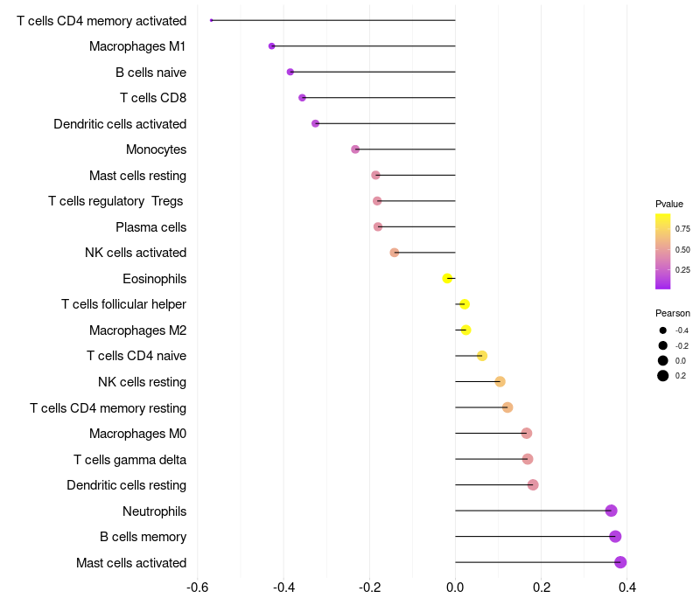Click the yellow Eosinophils dot
Viewport: 700px width, 612px height.
pos(447,278)
